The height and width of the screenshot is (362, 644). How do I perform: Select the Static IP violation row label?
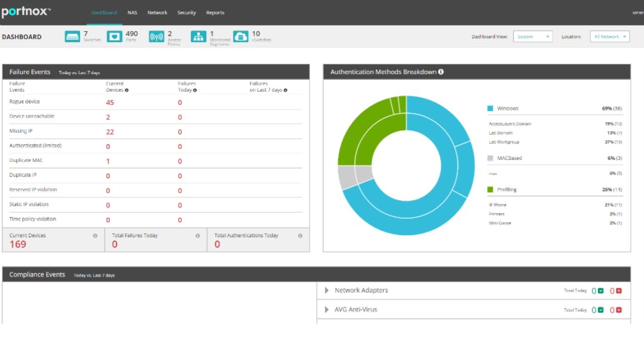pos(29,204)
